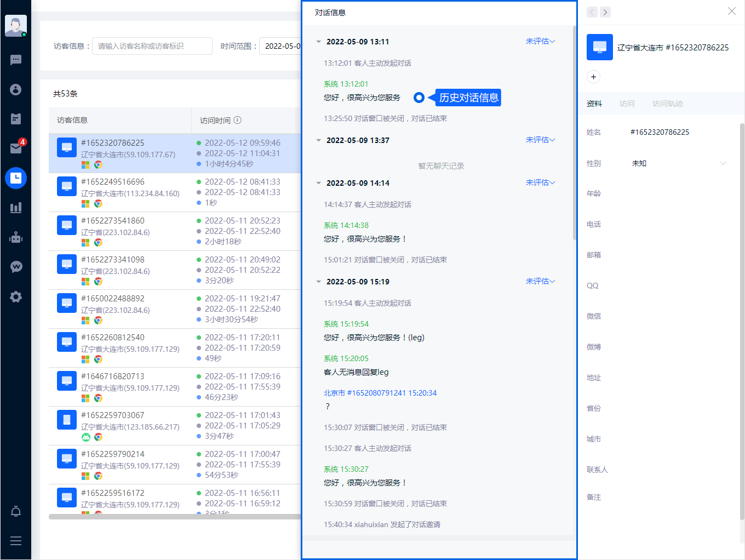The height and width of the screenshot is (560, 745).
Task: Click the hamburger menu icon at bottom
Action: 16,541
